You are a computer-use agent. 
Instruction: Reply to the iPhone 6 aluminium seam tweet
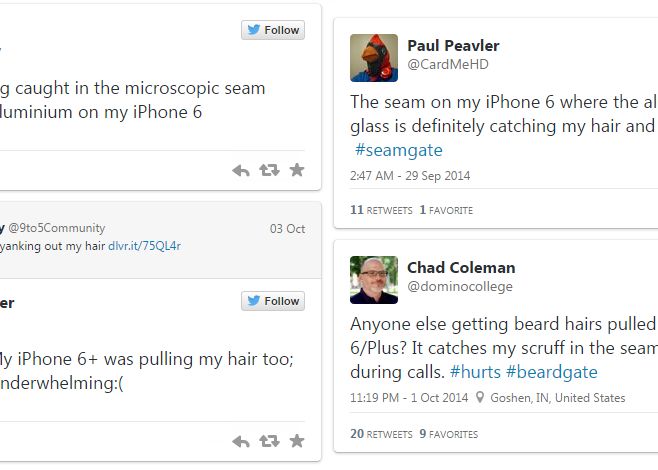241,171
